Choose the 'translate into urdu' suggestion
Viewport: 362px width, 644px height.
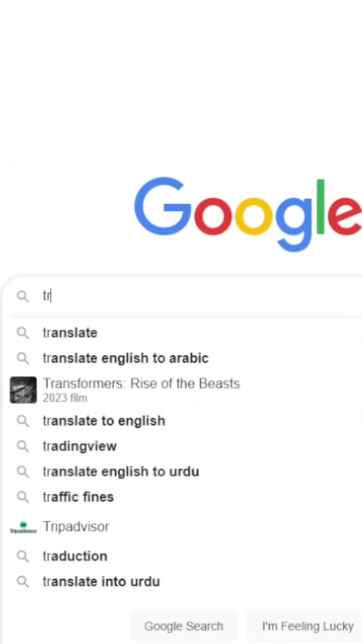click(101, 582)
